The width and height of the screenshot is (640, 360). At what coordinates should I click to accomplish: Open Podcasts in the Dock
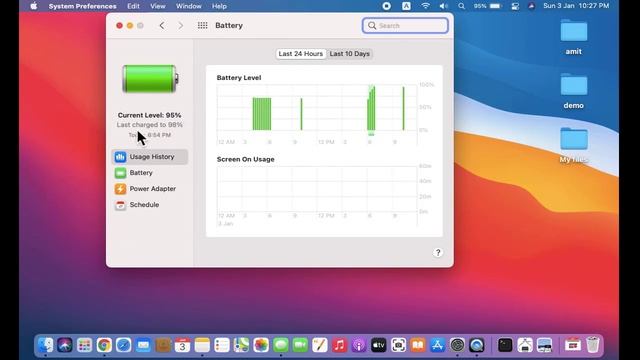pyautogui.click(x=359, y=345)
